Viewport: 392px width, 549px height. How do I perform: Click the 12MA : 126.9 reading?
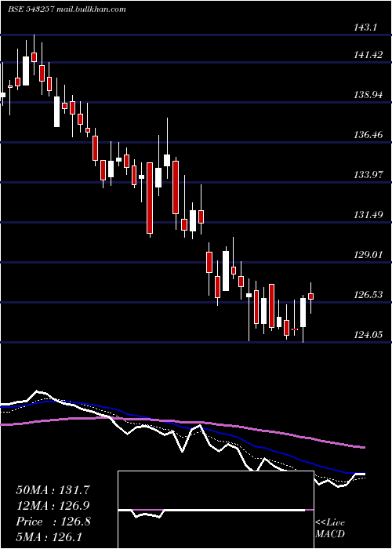pos(53,506)
